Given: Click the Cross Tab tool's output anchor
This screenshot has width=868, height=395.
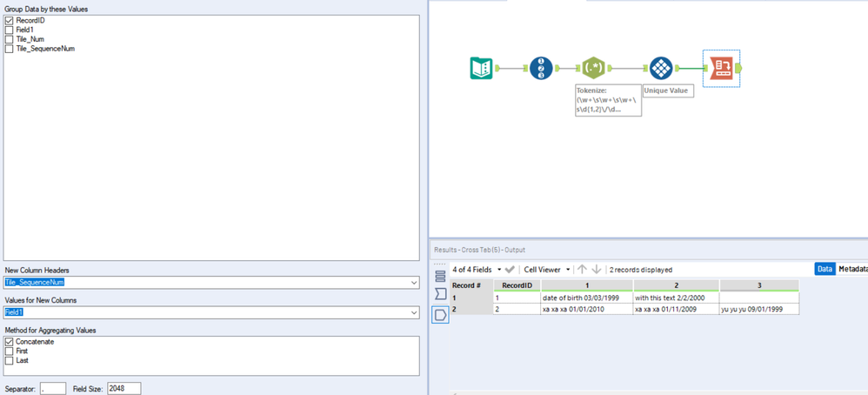Looking at the screenshot, I should point(738,68).
